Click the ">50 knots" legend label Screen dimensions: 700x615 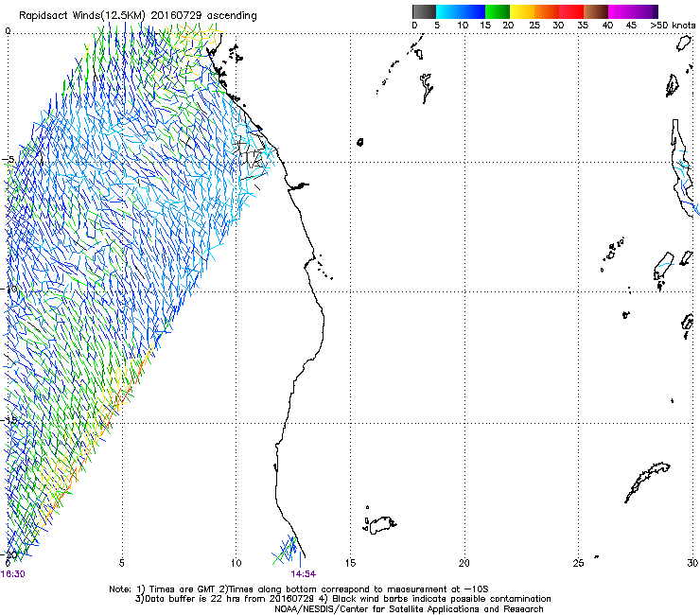click(673, 26)
